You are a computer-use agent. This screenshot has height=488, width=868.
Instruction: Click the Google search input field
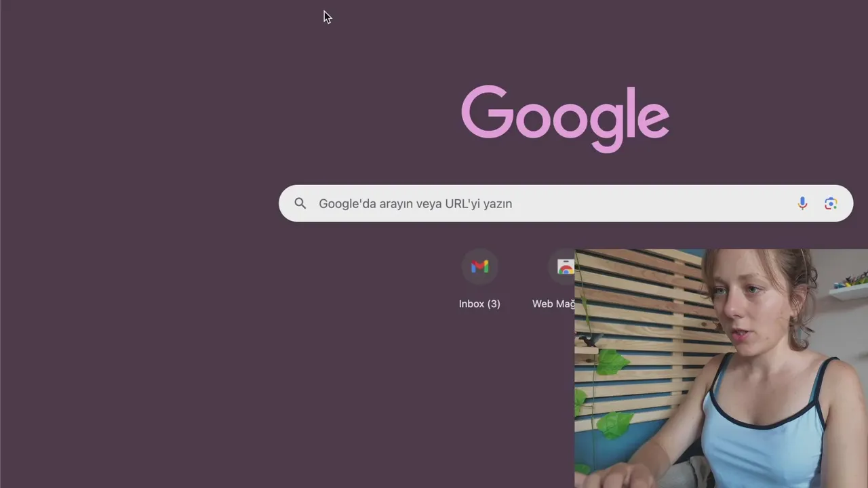click(x=566, y=203)
